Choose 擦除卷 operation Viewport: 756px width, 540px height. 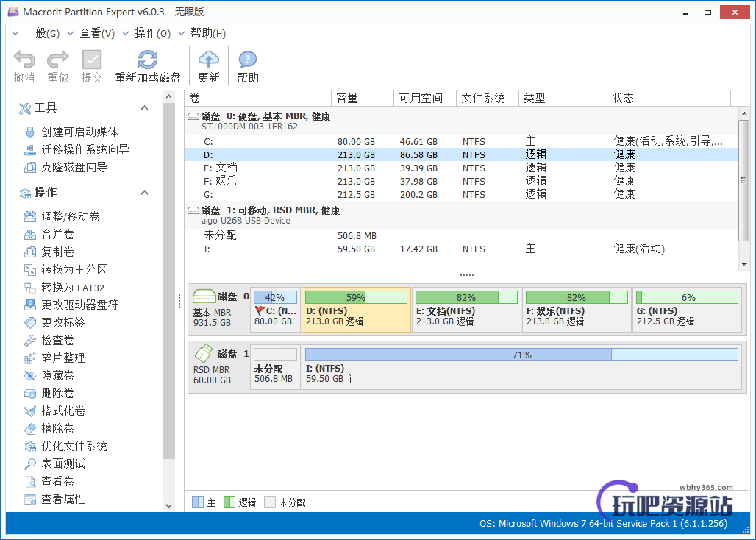[x=49, y=429]
